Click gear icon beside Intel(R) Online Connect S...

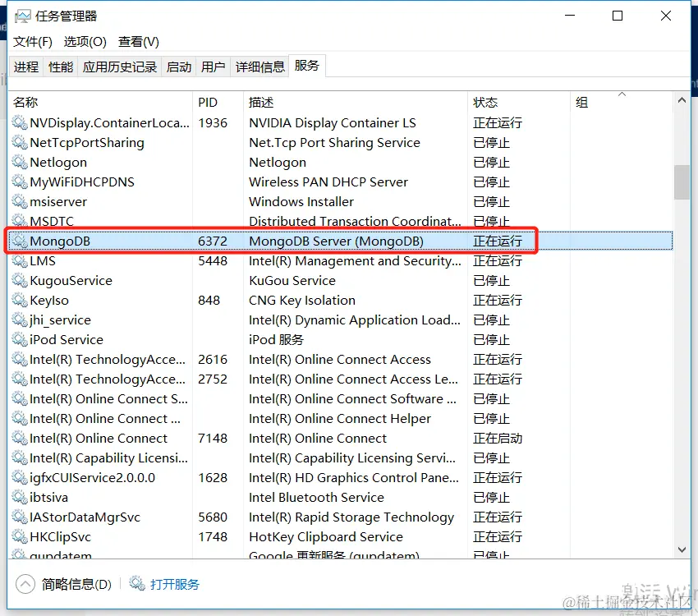coord(20,399)
